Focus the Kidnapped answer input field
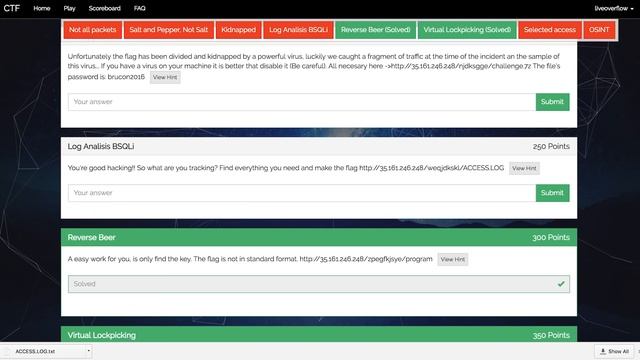The width and height of the screenshot is (640, 360). pyautogui.click(x=302, y=102)
